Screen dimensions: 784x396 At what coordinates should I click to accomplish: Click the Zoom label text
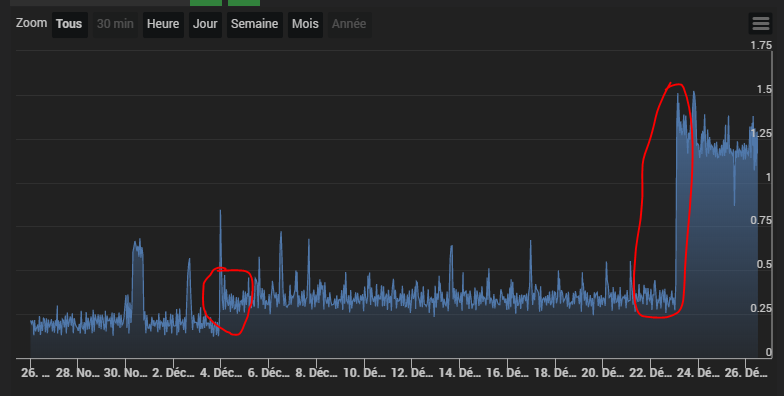click(32, 23)
